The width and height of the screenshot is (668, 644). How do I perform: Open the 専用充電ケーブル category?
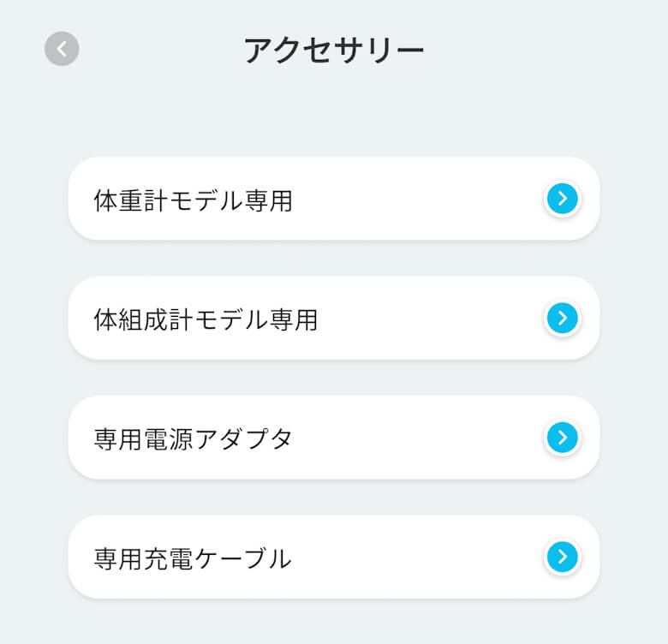click(x=333, y=557)
